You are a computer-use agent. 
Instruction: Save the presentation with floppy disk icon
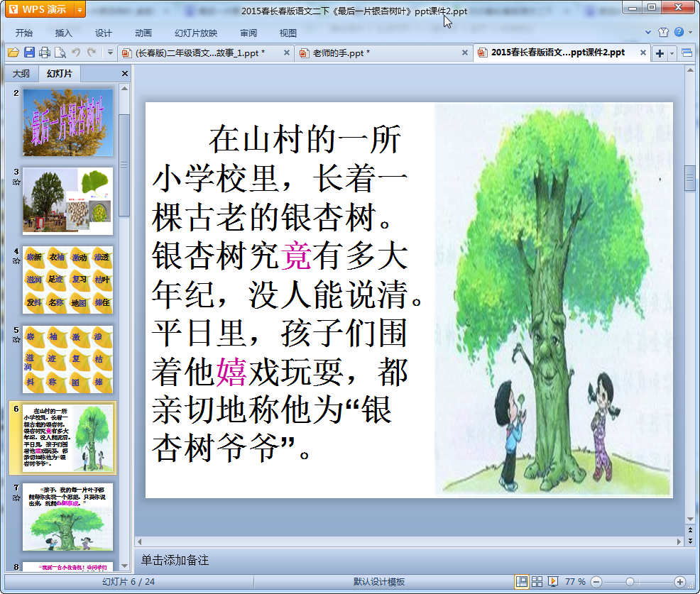[x=30, y=53]
